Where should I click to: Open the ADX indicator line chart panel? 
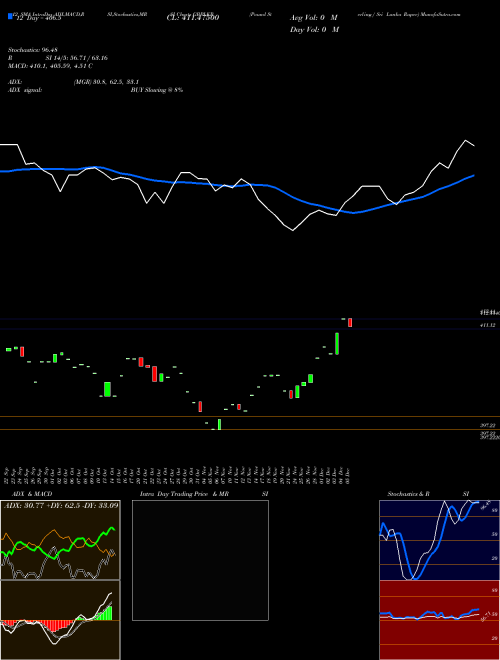click(60, 540)
